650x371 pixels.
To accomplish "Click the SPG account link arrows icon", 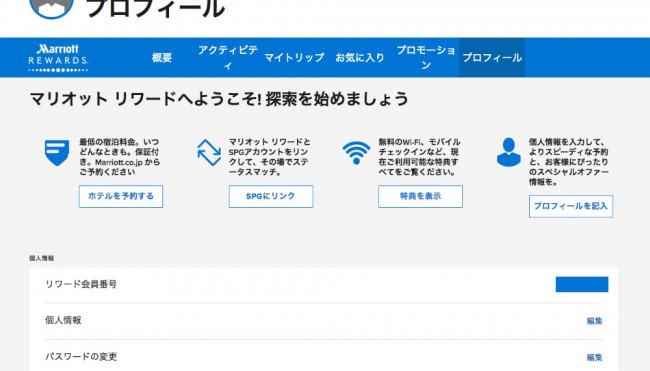I will pyautogui.click(x=209, y=153).
